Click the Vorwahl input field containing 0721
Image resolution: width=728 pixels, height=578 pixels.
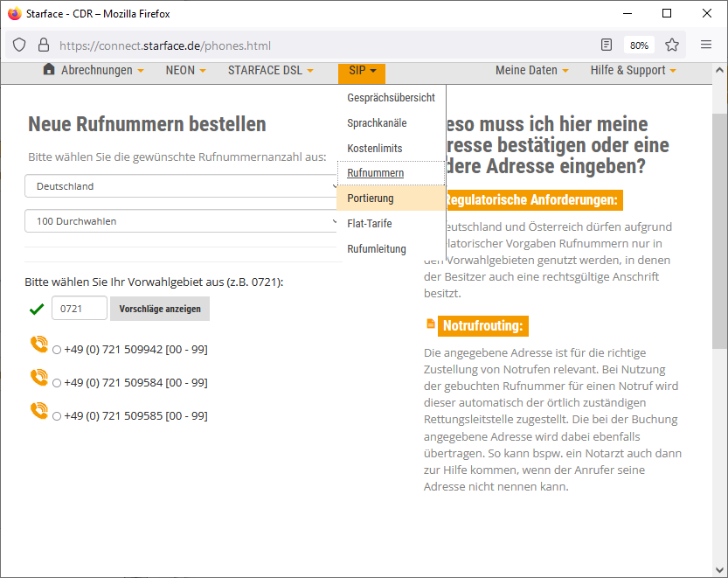pyautogui.click(x=79, y=309)
